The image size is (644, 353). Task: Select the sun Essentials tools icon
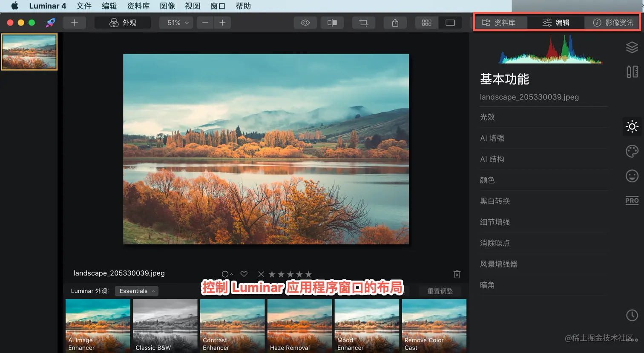point(632,126)
